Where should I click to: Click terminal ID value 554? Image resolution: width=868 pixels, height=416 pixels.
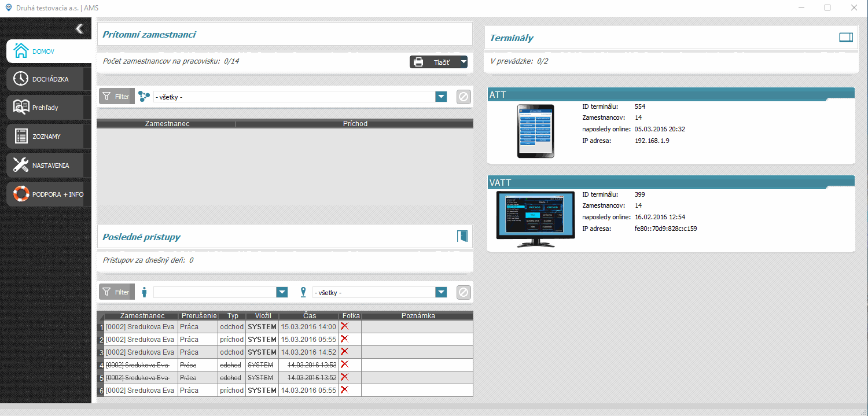point(639,107)
